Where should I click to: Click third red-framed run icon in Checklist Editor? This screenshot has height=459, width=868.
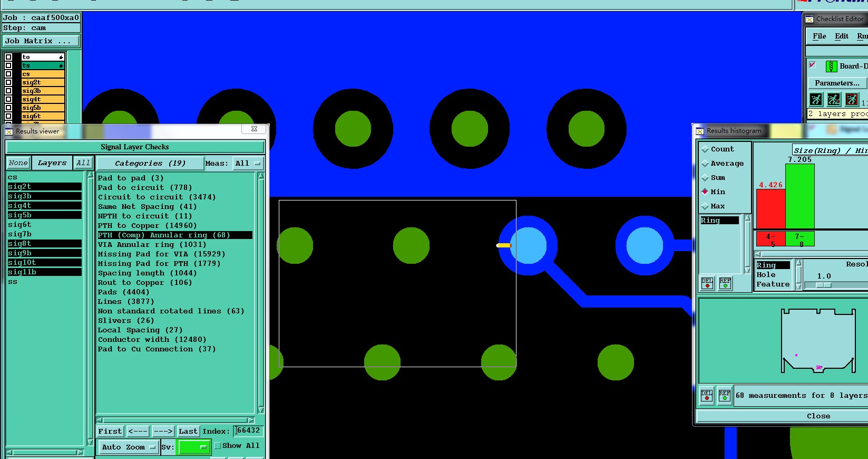tap(852, 99)
